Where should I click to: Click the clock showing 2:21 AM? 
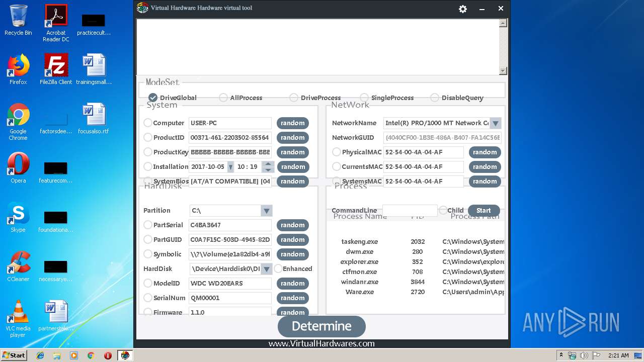[618, 355]
